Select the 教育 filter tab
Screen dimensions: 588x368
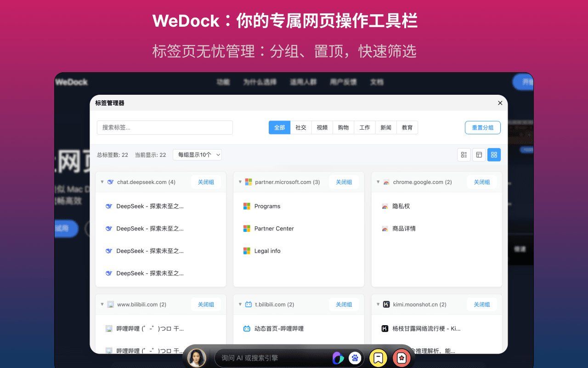407,127
